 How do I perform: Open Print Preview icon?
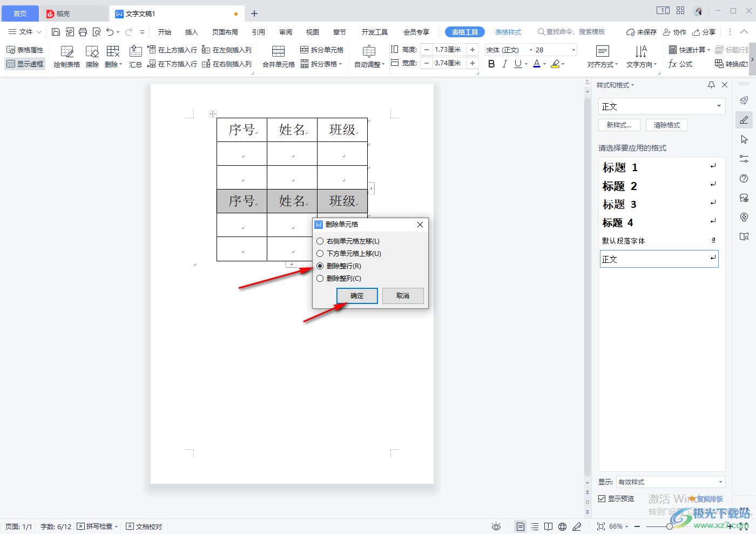97,32
